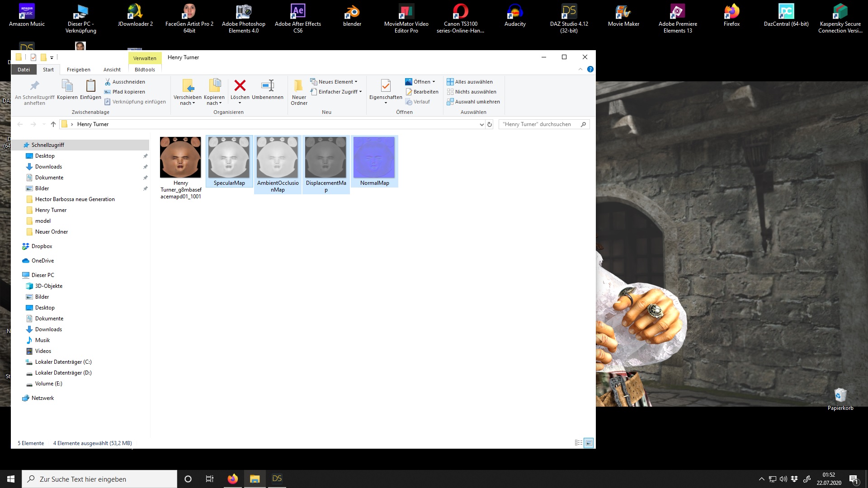Image resolution: width=868 pixels, height=488 pixels.
Task: Refresh the folder view via address bar
Action: [489, 124]
